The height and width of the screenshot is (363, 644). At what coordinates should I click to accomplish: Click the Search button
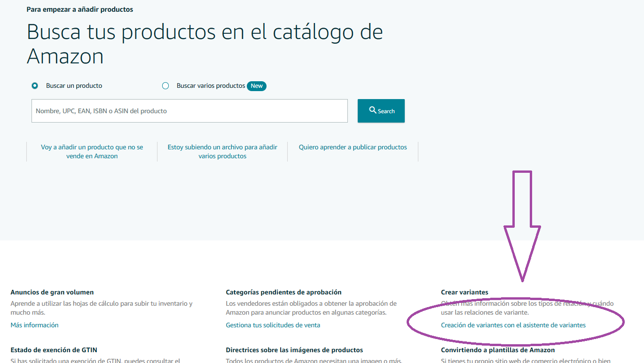[381, 111]
